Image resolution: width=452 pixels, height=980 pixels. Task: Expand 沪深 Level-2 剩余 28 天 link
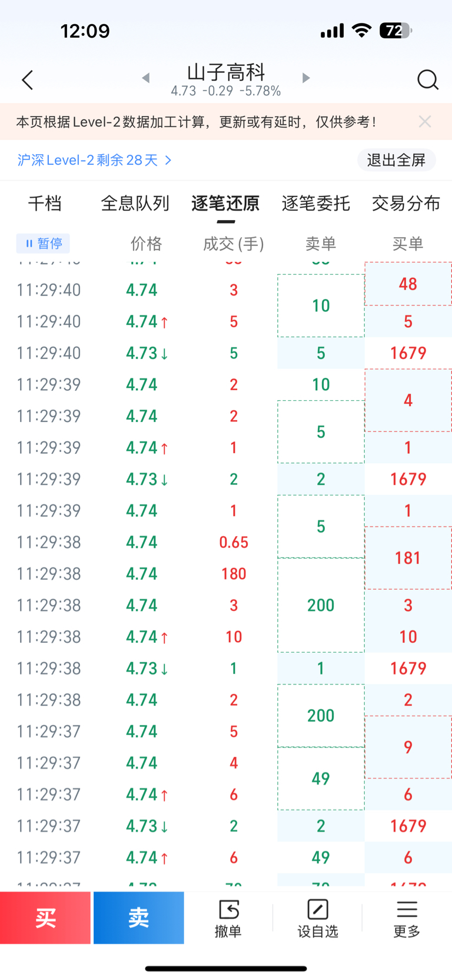(x=94, y=160)
